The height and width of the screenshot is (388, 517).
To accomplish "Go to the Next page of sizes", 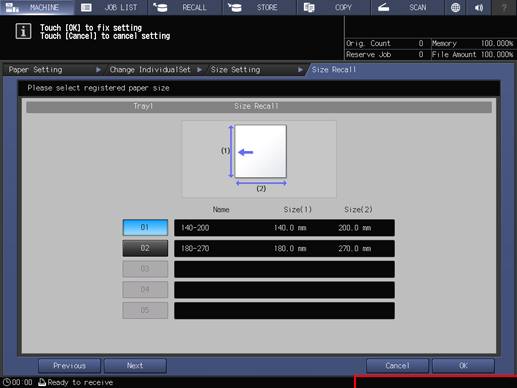I will [135, 366].
